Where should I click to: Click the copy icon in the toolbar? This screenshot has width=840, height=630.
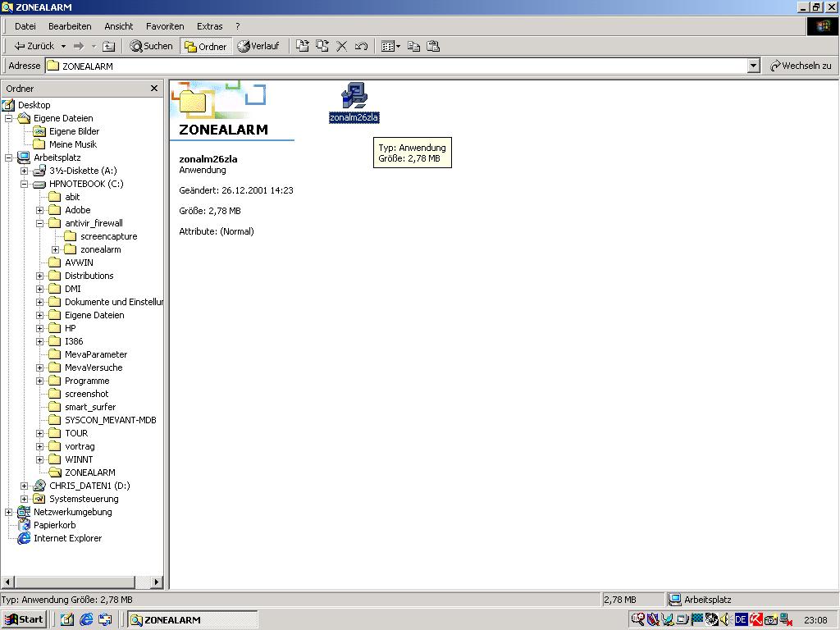413,46
